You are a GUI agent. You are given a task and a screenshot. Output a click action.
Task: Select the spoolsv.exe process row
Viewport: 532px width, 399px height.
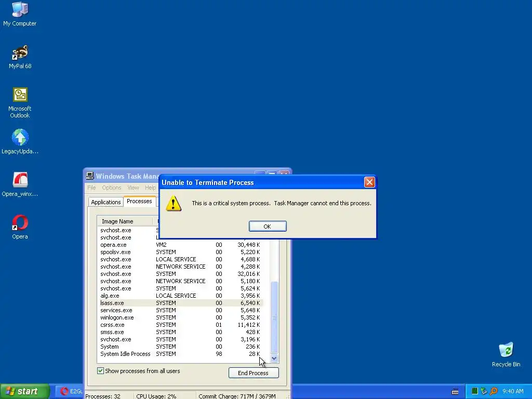[x=181, y=252]
